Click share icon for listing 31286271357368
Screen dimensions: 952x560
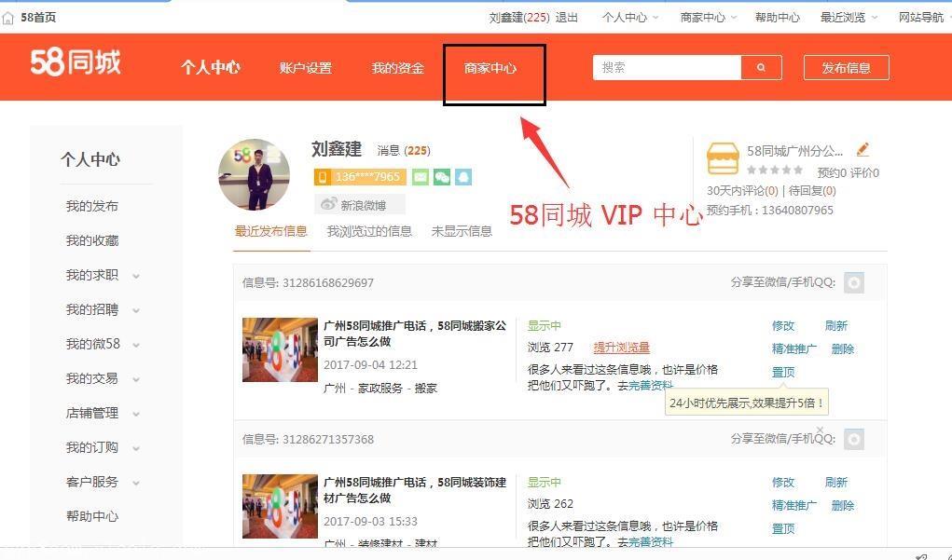click(x=854, y=439)
